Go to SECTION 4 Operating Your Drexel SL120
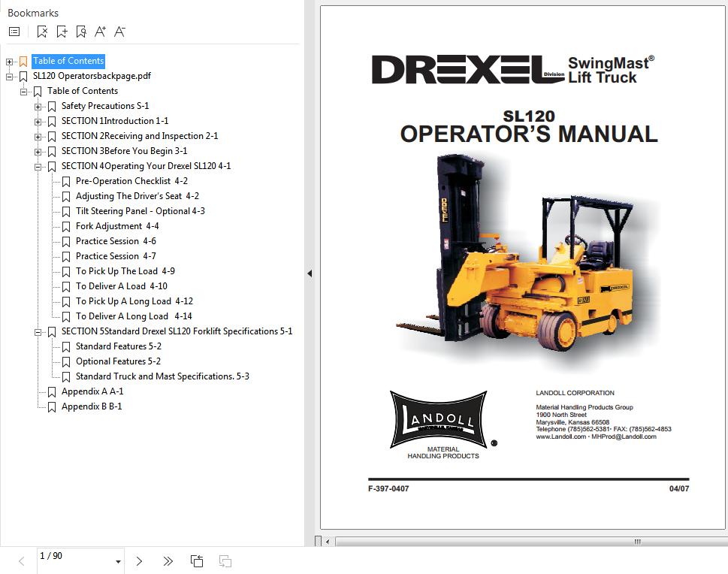 (147, 166)
